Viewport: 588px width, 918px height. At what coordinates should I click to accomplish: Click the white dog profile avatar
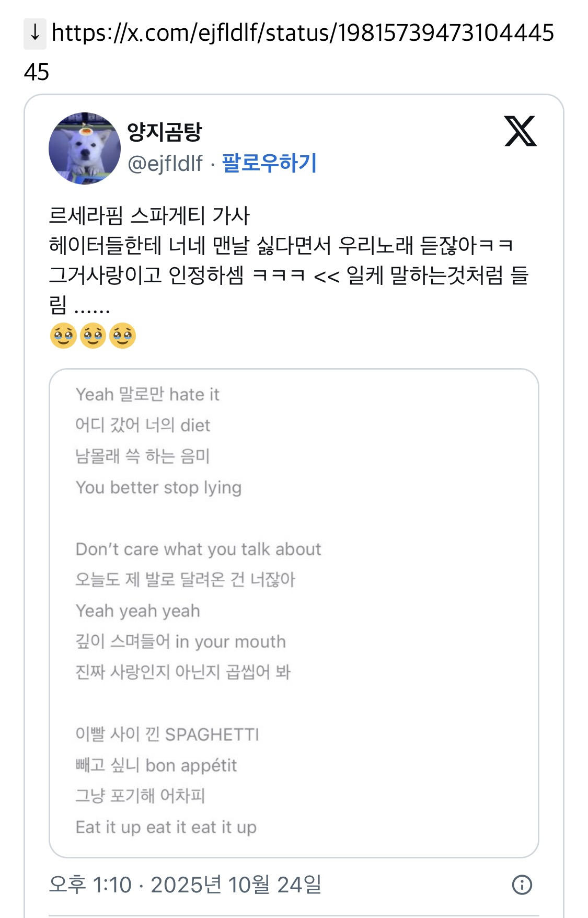tap(85, 148)
